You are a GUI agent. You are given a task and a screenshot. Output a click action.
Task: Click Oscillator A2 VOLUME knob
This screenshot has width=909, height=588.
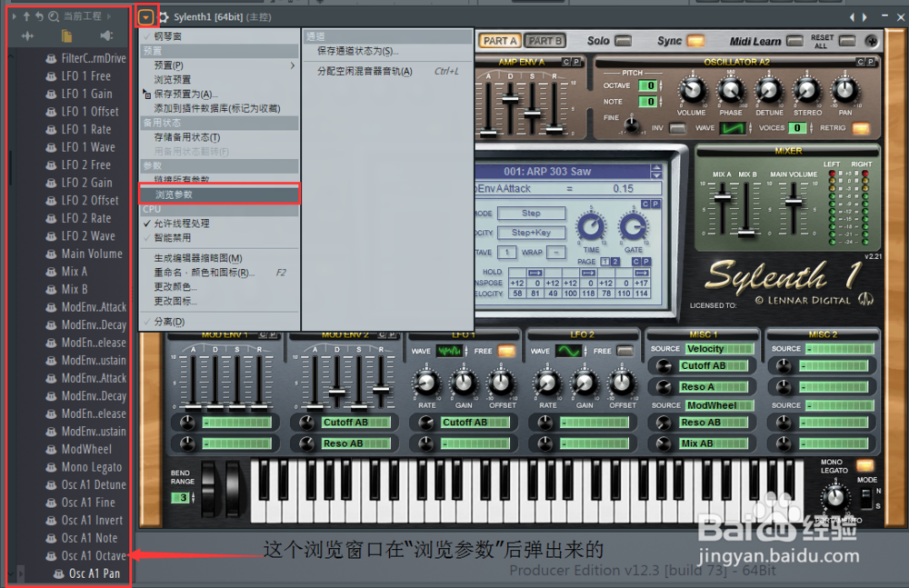point(692,91)
